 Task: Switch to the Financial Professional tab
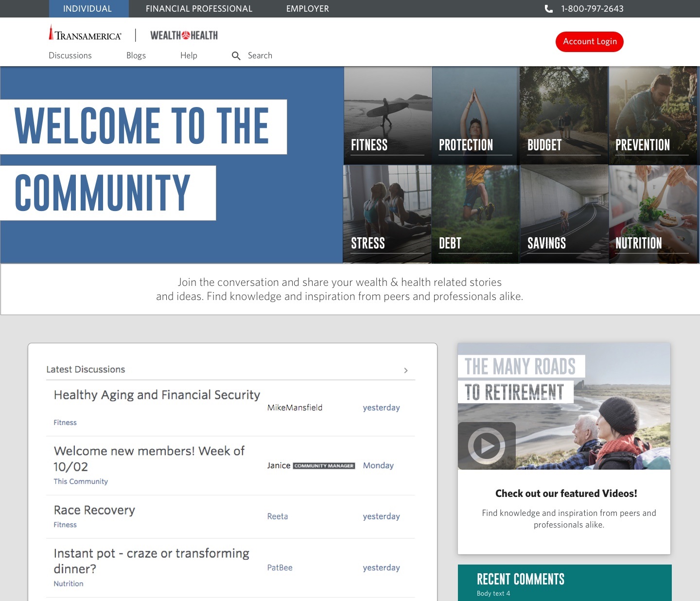coord(199,9)
